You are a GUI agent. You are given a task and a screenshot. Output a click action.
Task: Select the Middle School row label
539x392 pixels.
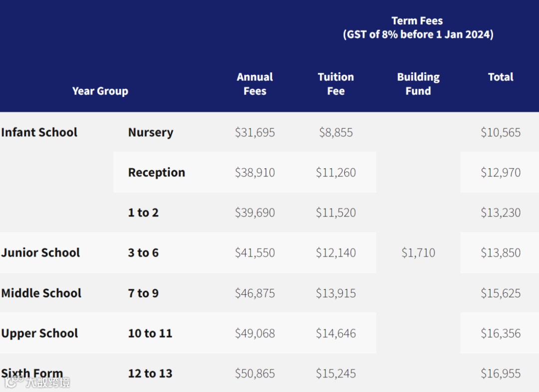(41, 293)
